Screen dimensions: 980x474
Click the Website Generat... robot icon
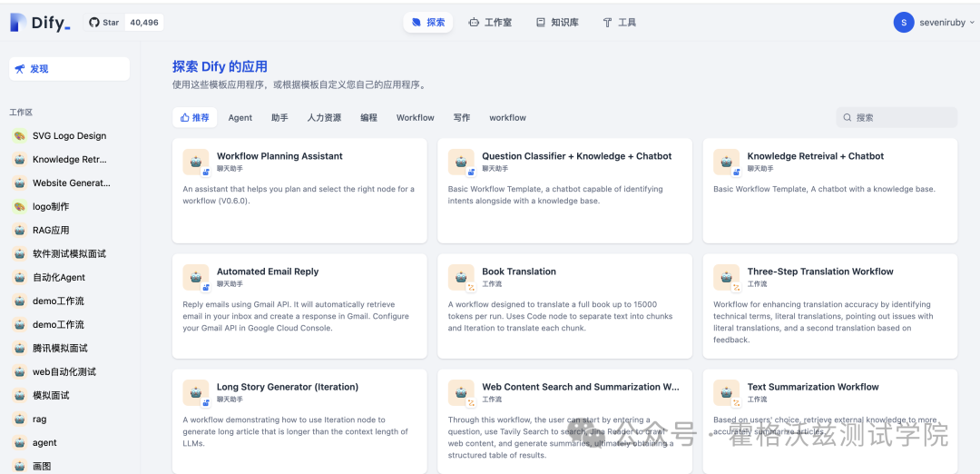(19, 183)
